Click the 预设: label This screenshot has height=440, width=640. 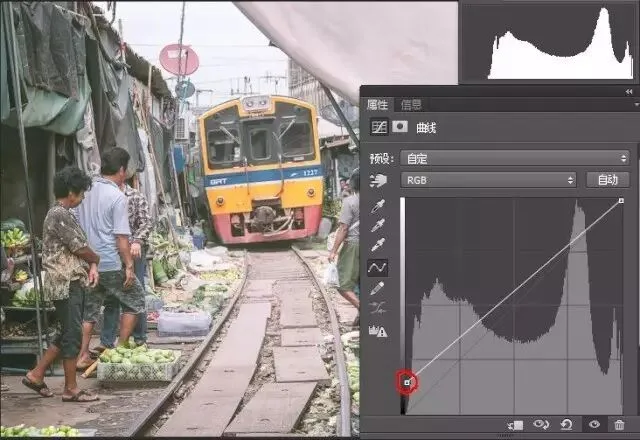[382, 158]
